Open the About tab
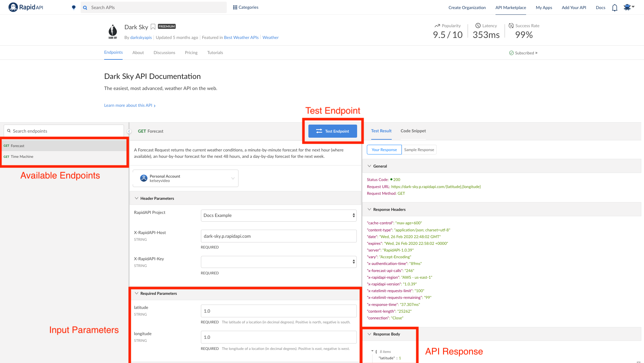644x363 pixels. pyautogui.click(x=138, y=53)
